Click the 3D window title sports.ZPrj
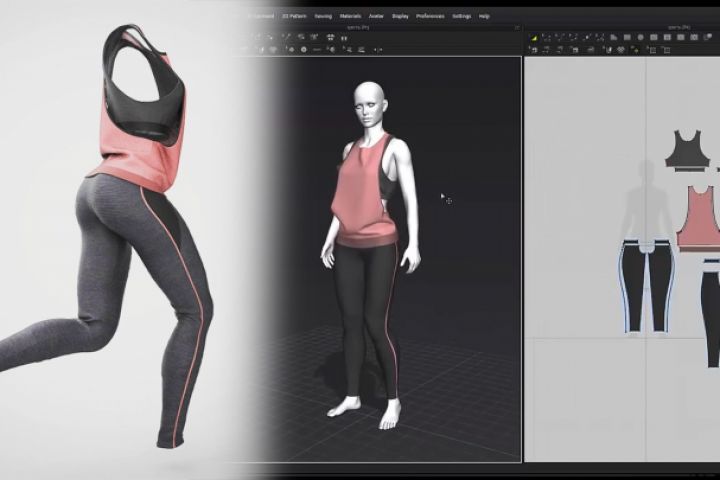This screenshot has height=480, width=720. click(360, 28)
